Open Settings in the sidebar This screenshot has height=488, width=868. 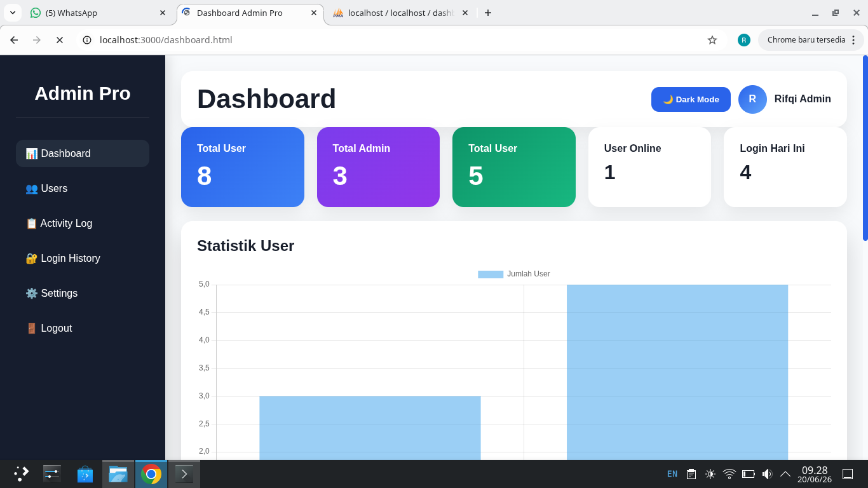83,293
